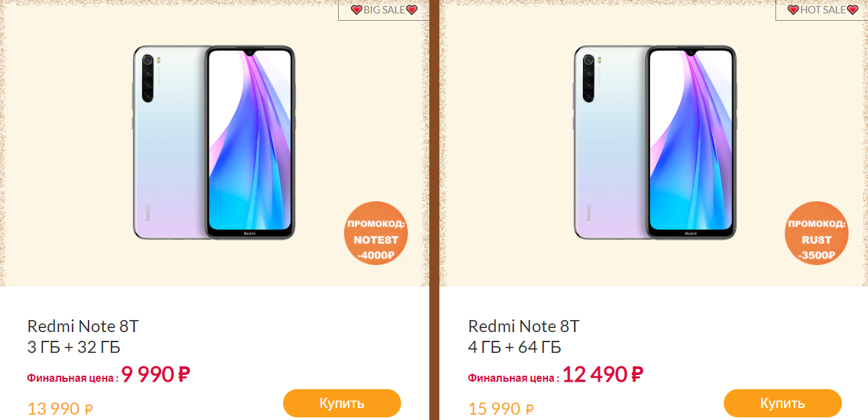Screen dimensions: 868x420
Task: Click the BIG SALE badge label
Action: click(x=384, y=10)
